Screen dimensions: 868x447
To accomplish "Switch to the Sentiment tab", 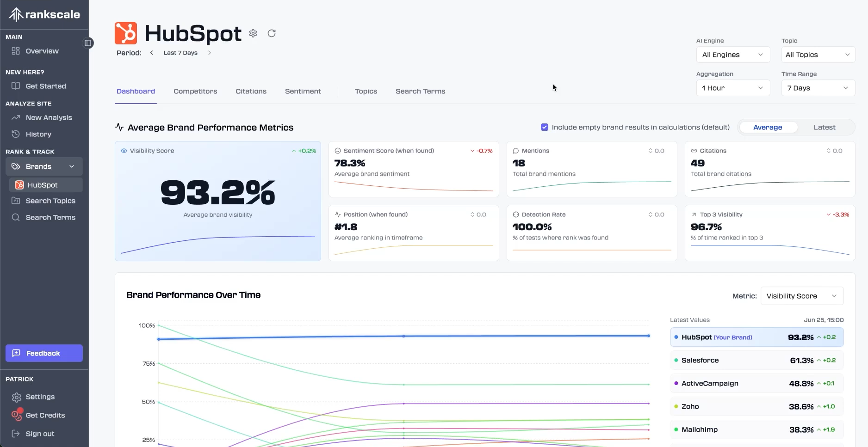I will [303, 91].
